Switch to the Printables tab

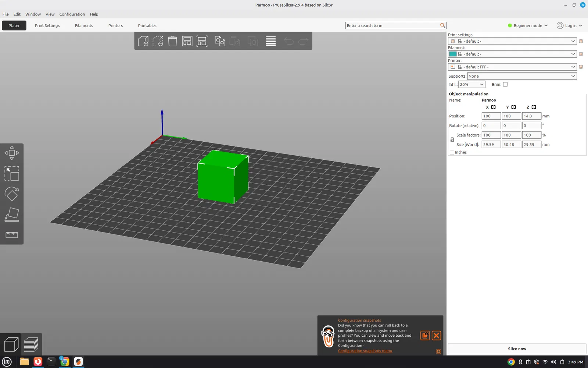(147, 25)
